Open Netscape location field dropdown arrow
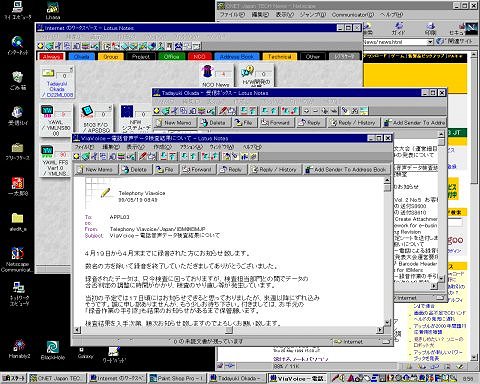480x384 pixels. [430, 42]
